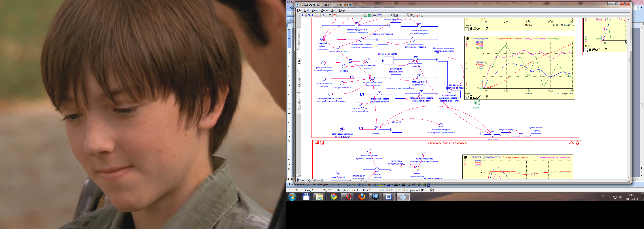
Task: Select the Ghost tool
Action: (x=422, y=15)
